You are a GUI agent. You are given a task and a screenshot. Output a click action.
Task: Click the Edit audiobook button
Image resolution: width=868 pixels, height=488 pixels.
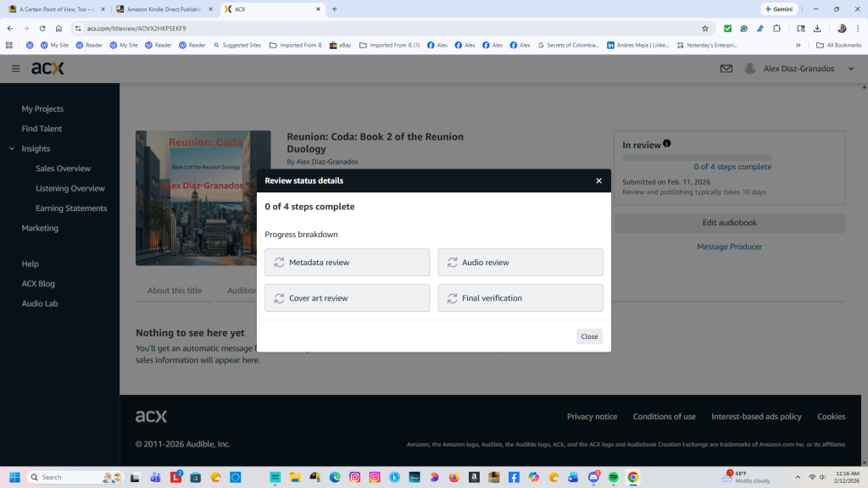pyautogui.click(x=729, y=223)
